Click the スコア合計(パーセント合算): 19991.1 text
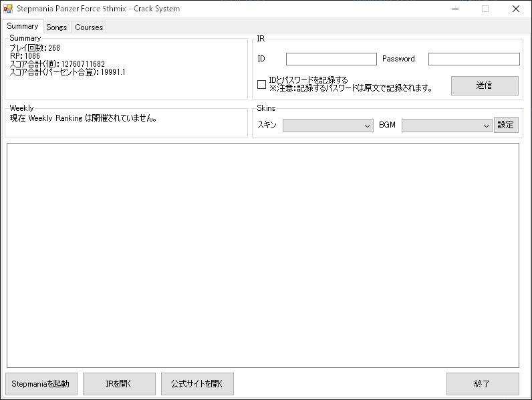532x400 pixels. click(68, 72)
